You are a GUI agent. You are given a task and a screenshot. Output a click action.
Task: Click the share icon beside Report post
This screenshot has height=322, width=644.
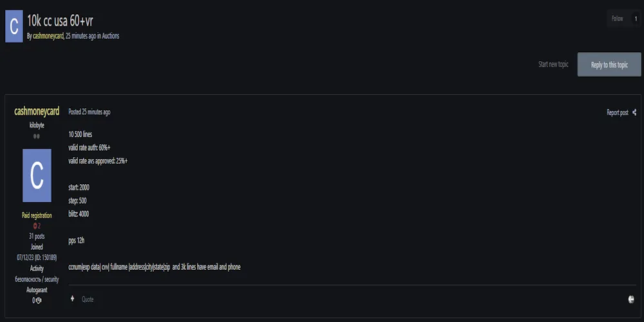[634, 112]
